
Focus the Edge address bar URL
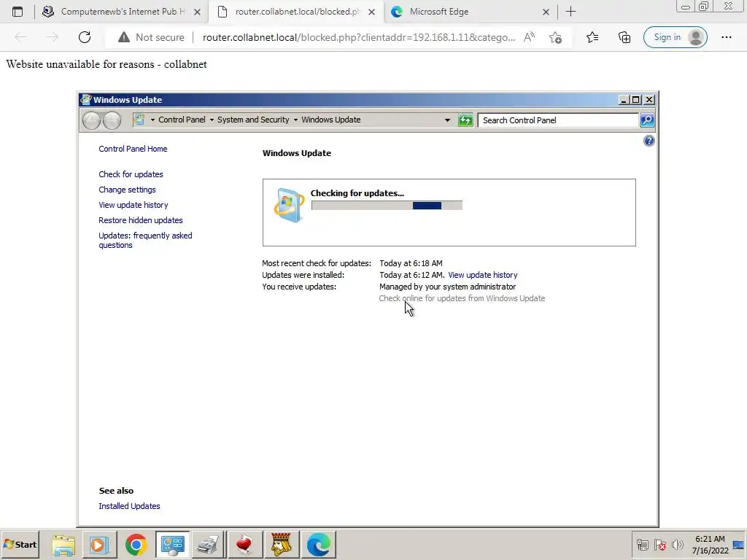click(359, 37)
